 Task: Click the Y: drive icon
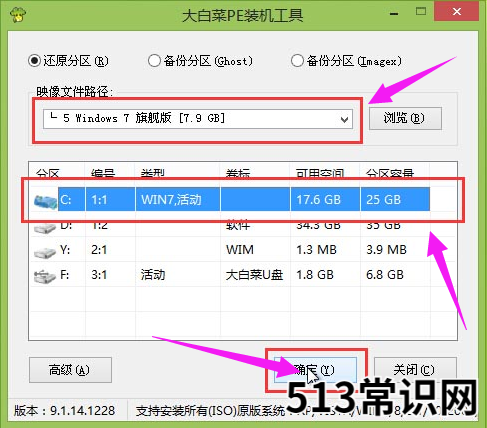point(45,252)
